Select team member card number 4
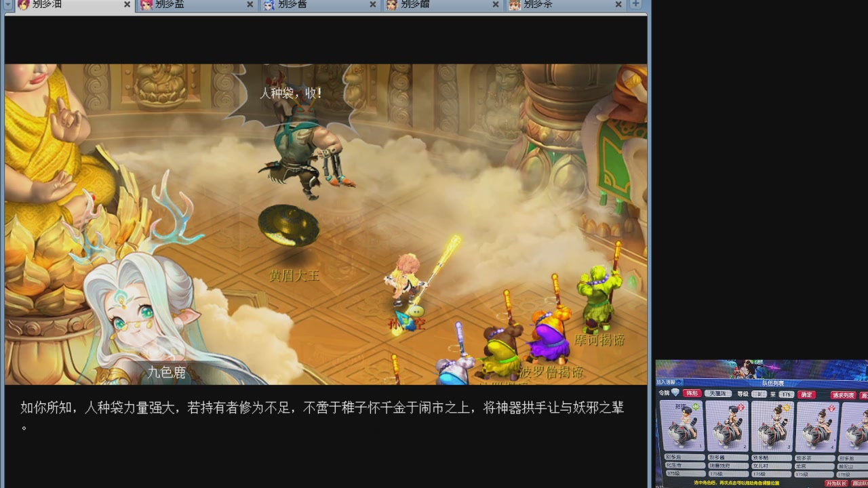The width and height of the screenshot is (868, 488). click(x=817, y=426)
